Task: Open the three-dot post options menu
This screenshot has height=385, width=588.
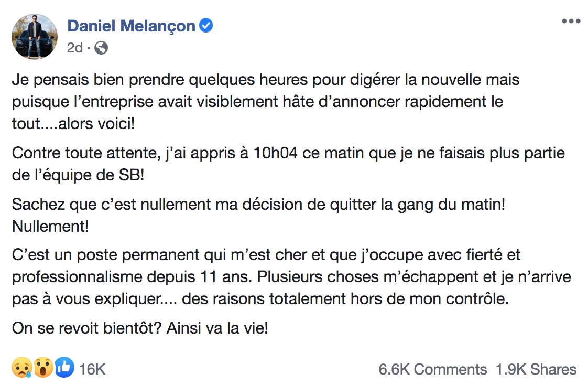Action: click(x=571, y=22)
